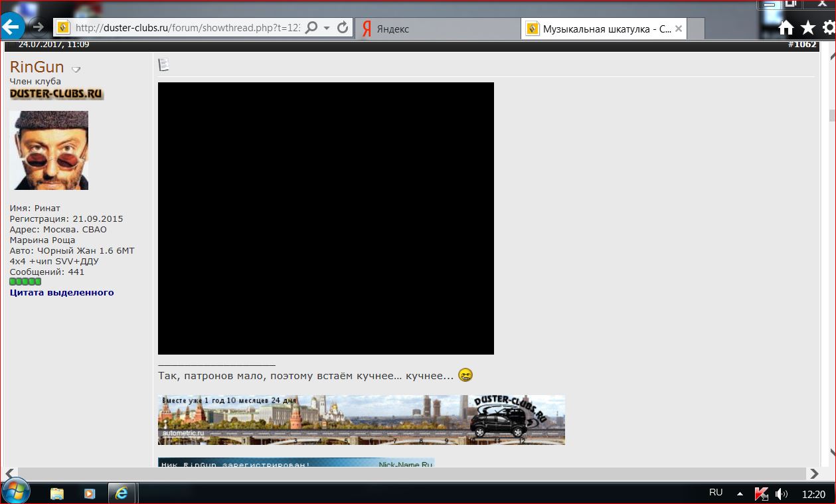
Task: Open the RinGun username profile link
Action: coord(37,67)
